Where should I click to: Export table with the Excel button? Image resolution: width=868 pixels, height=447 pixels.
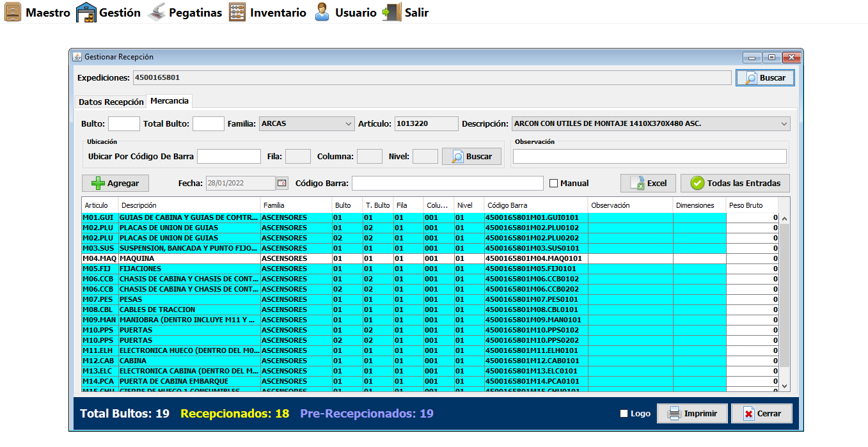pos(648,184)
